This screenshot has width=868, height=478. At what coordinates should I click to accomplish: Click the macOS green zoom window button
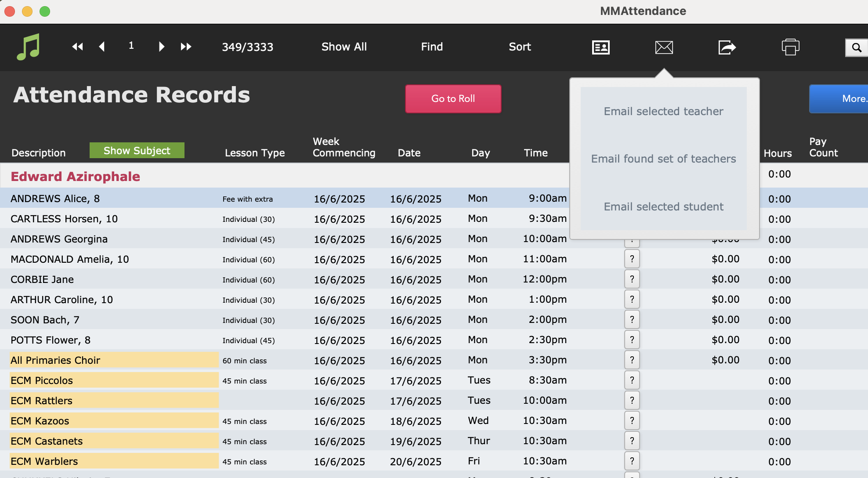pyautogui.click(x=45, y=11)
